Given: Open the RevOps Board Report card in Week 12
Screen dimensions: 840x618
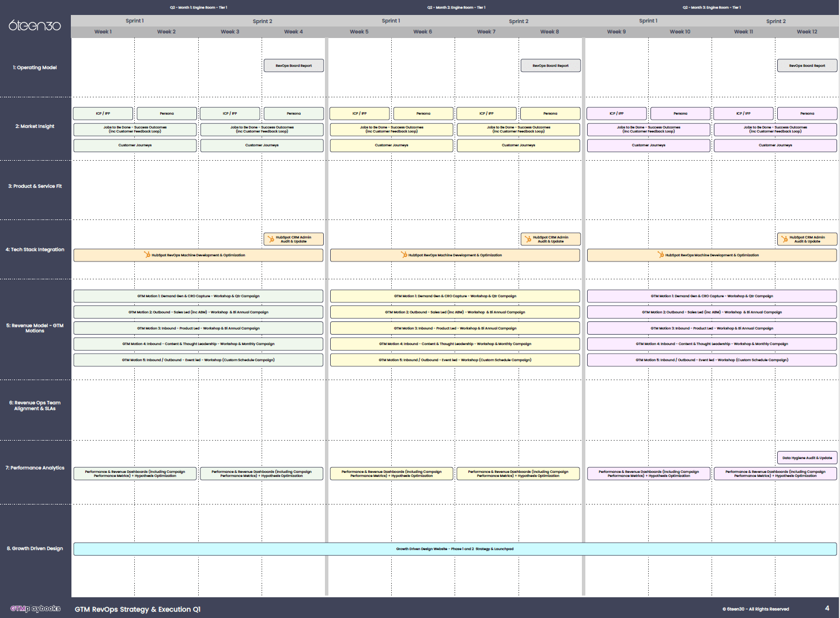Looking at the screenshot, I should pyautogui.click(x=807, y=66).
